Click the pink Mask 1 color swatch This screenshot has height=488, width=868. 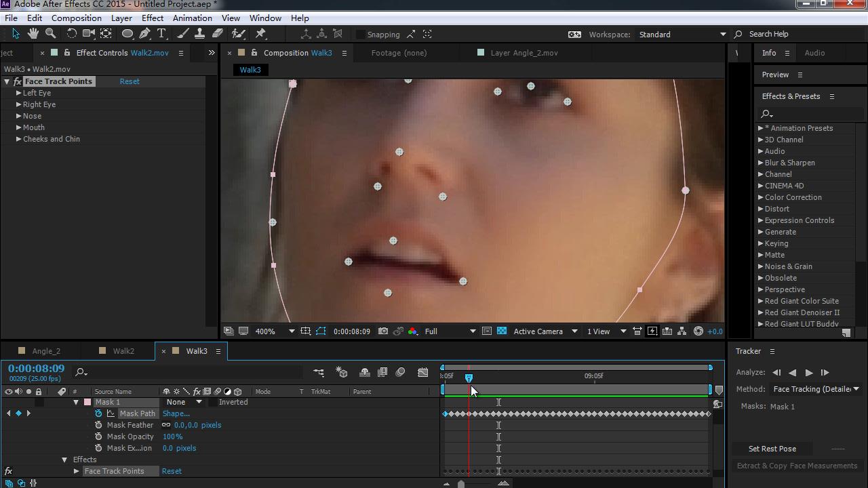87,403
